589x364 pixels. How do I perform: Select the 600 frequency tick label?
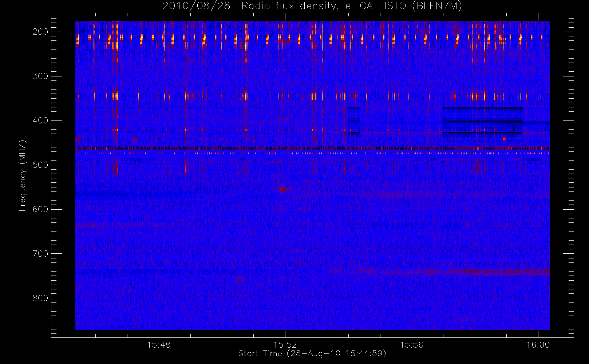(40, 209)
